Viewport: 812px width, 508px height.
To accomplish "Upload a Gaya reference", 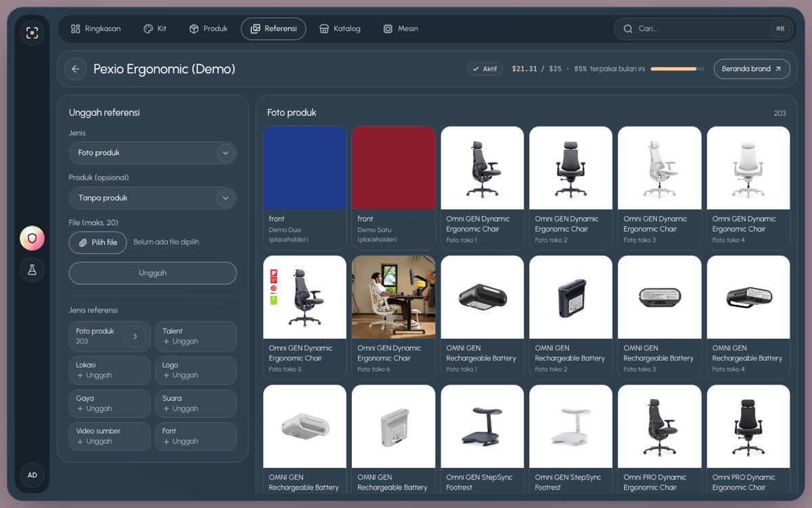I will 110,403.
